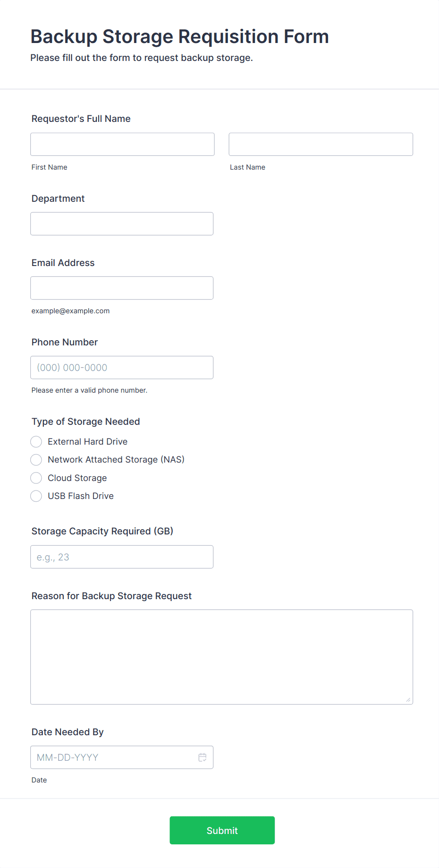439x868 pixels.
Task: Focus the First Name input box
Action: [122, 144]
